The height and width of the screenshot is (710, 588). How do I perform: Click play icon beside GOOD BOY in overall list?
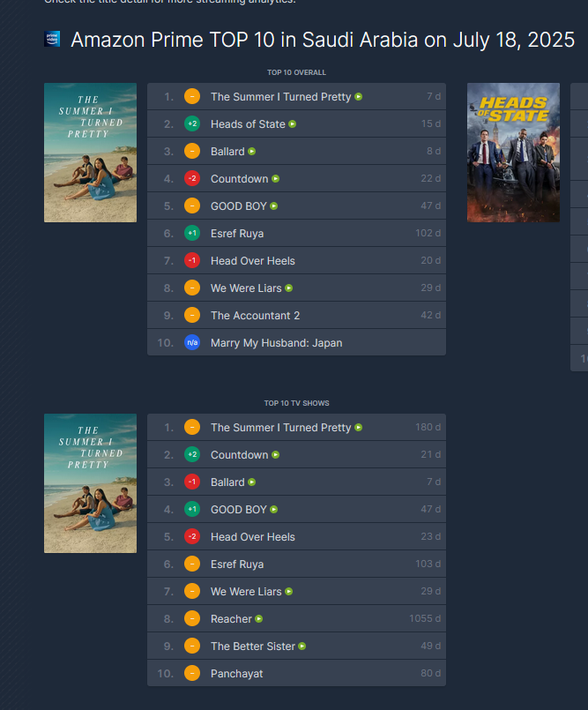point(274,206)
